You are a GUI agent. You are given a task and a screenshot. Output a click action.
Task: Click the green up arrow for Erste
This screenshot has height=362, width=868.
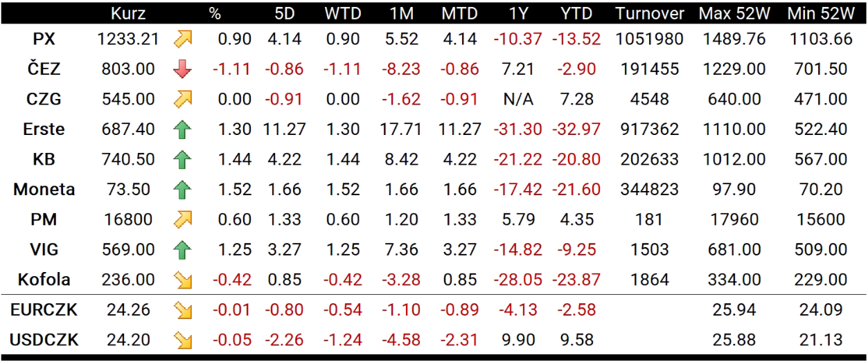[x=183, y=129]
